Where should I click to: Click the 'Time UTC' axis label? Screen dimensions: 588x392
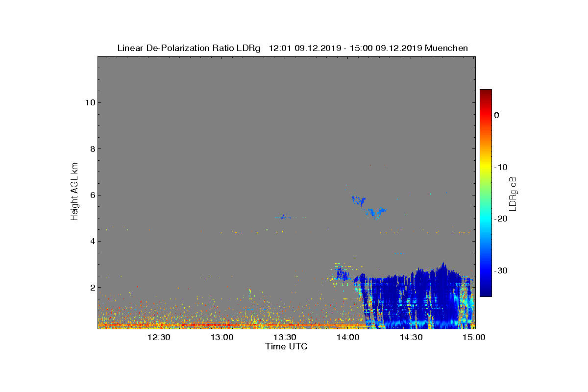(287, 346)
